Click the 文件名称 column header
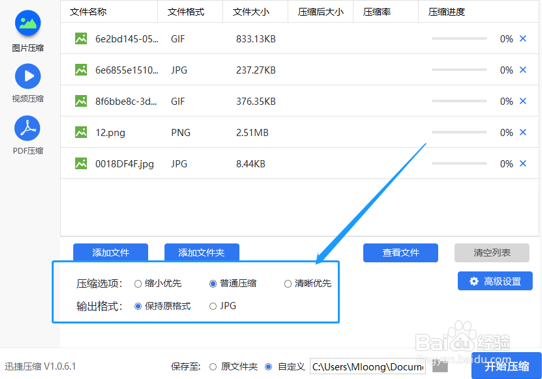542x379 pixels. click(88, 12)
